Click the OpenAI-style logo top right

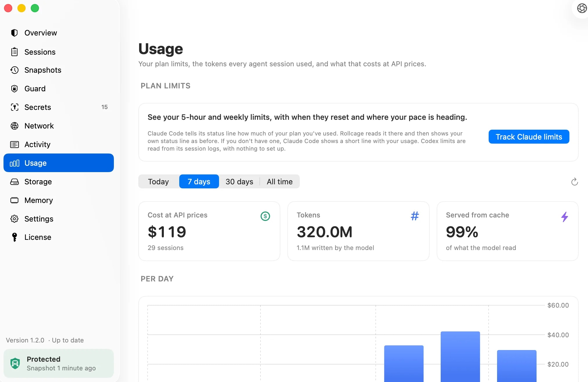(x=582, y=8)
